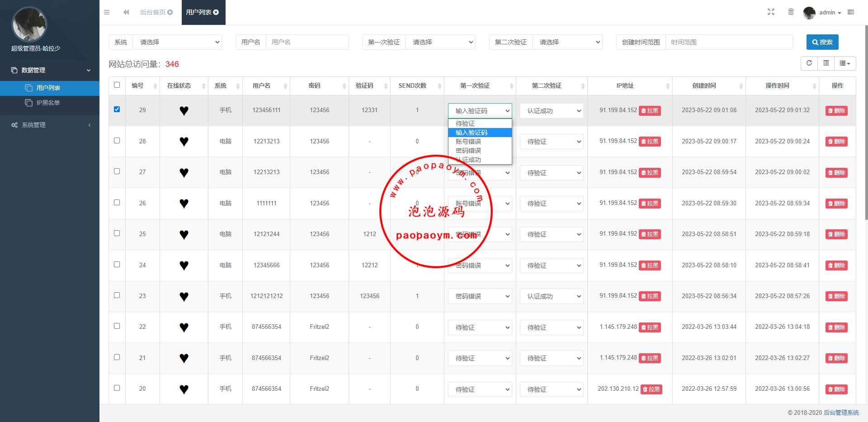Open the top-right list settings icon
The image size is (868, 422).
pos(851,12)
